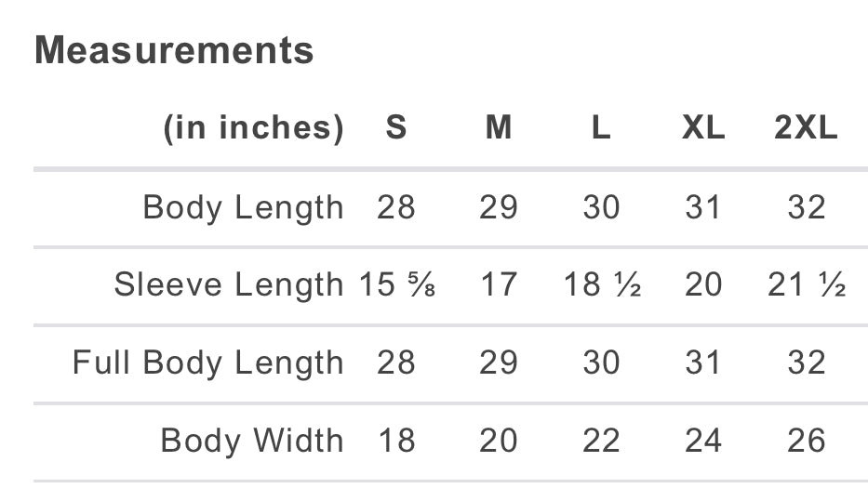
Task: Click Sleeve Length value 20 for XL
Action: (703, 284)
